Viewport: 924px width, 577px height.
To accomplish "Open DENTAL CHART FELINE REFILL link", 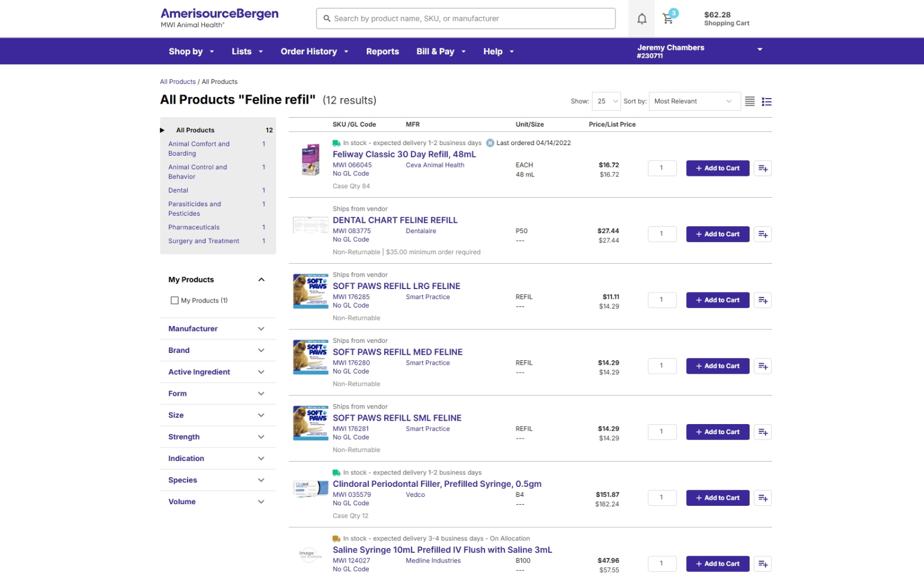I will click(x=395, y=220).
